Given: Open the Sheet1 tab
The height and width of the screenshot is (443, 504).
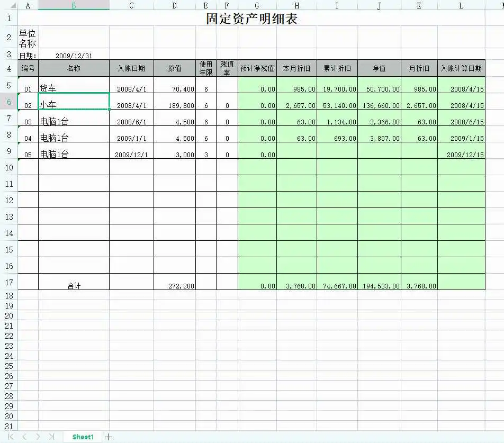Looking at the screenshot, I should point(83,437).
